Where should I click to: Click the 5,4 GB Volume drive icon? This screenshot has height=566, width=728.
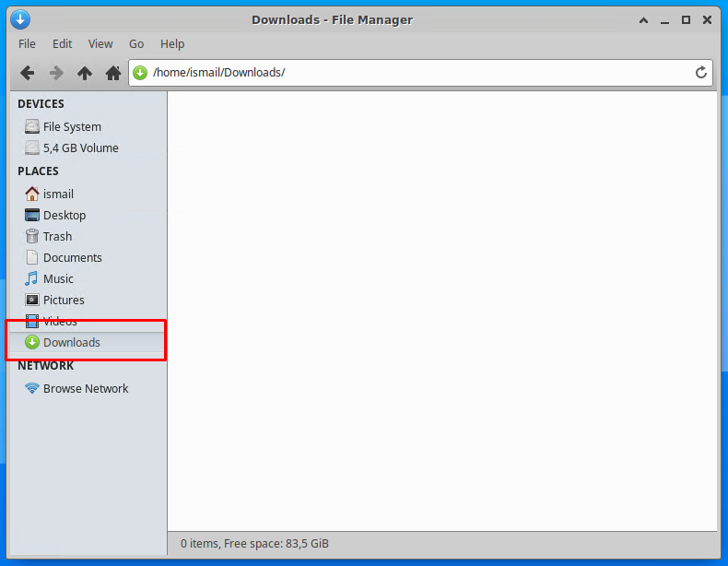pos(32,147)
